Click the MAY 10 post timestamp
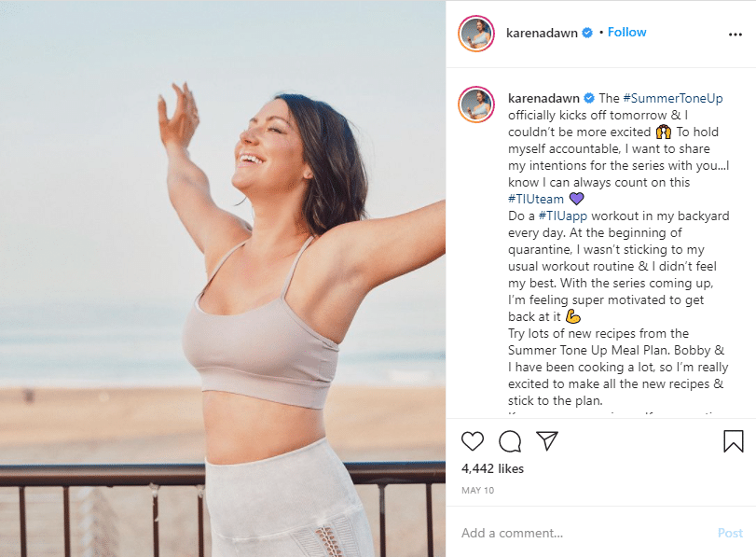The width and height of the screenshot is (756, 557). coord(477,489)
